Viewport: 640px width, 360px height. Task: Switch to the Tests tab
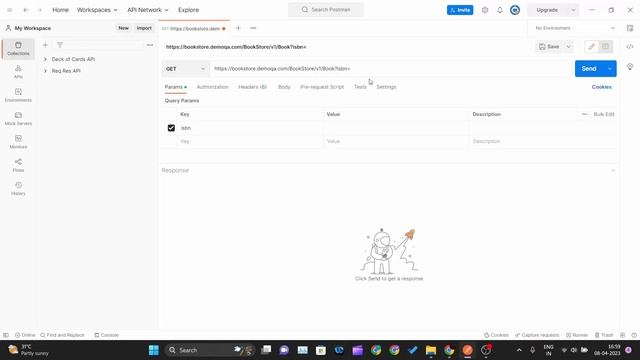tap(360, 87)
